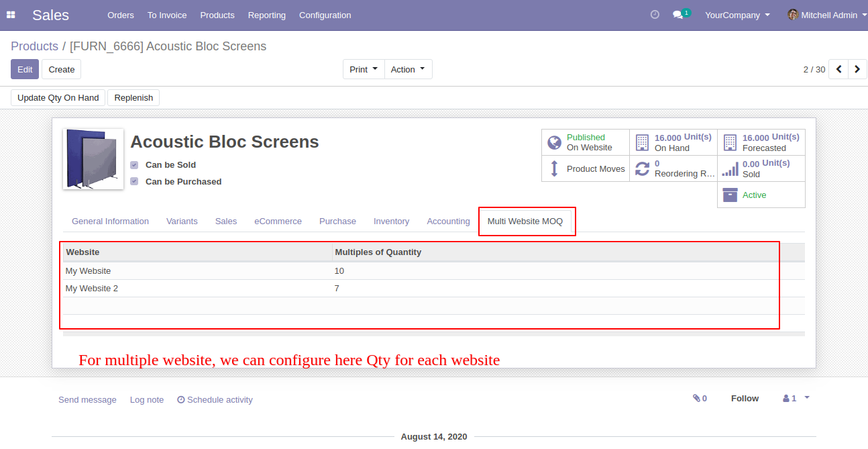Click the Sold bar chart icon
The width and height of the screenshot is (868, 449).
pos(730,168)
